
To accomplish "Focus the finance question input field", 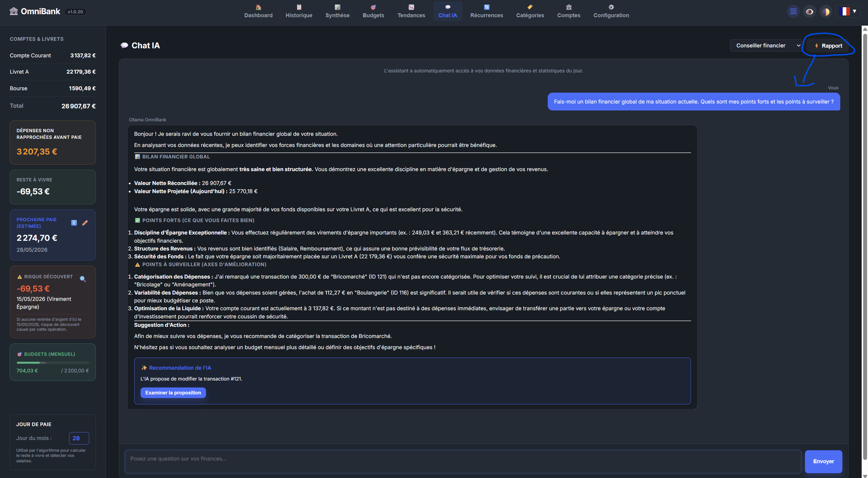I will point(463,461).
